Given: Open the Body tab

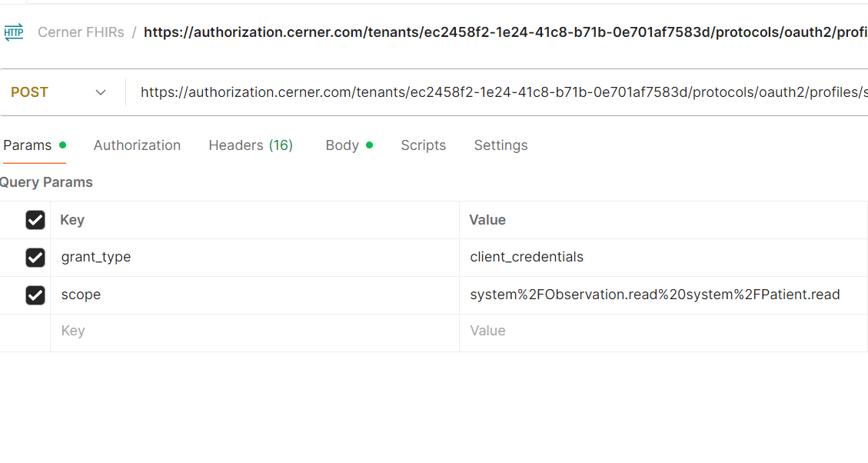Looking at the screenshot, I should [x=349, y=145].
